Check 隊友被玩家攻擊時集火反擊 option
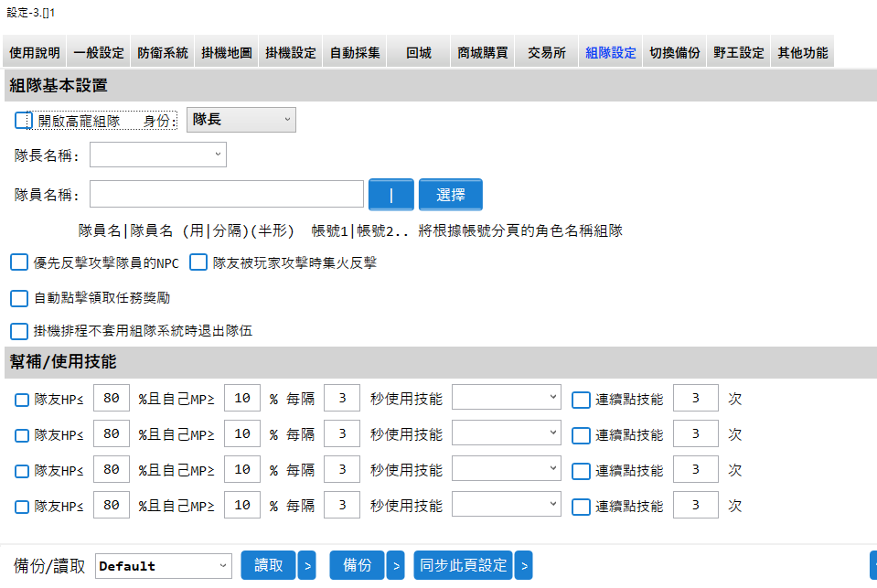Image resolution: width=877 pixels, height=588 pixels. coord(198,262)
